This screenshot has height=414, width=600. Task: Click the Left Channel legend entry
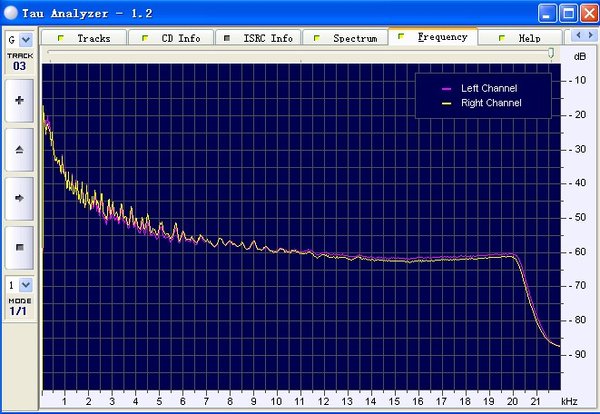(x=489, y=88)
